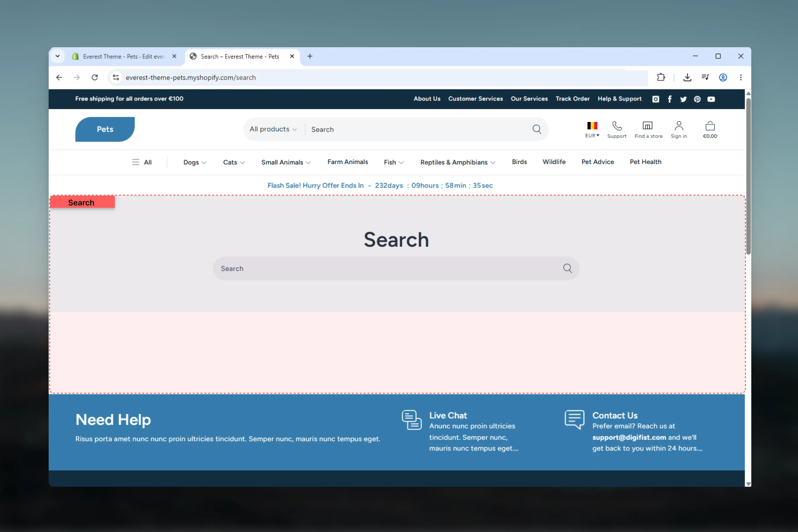View site information icon in address bar
The width and height of the screenshot is (798, 532).
pyautogui.click(x=116, y=77)
